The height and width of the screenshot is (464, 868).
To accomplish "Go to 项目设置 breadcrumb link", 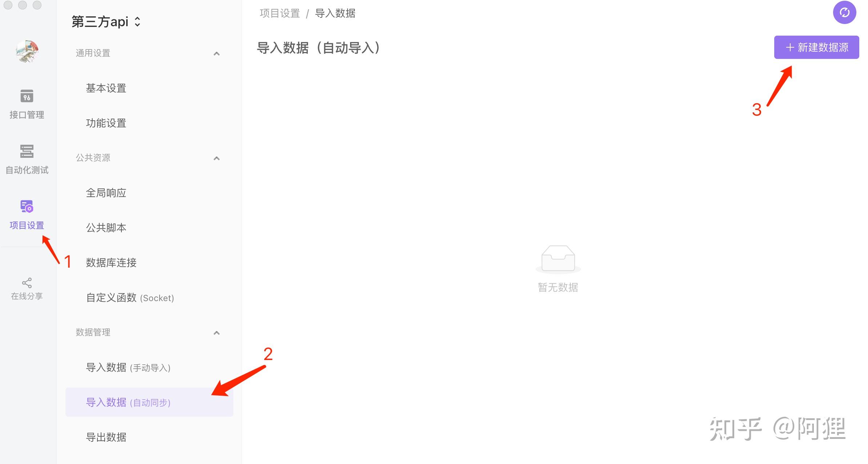I will point(280,13).
